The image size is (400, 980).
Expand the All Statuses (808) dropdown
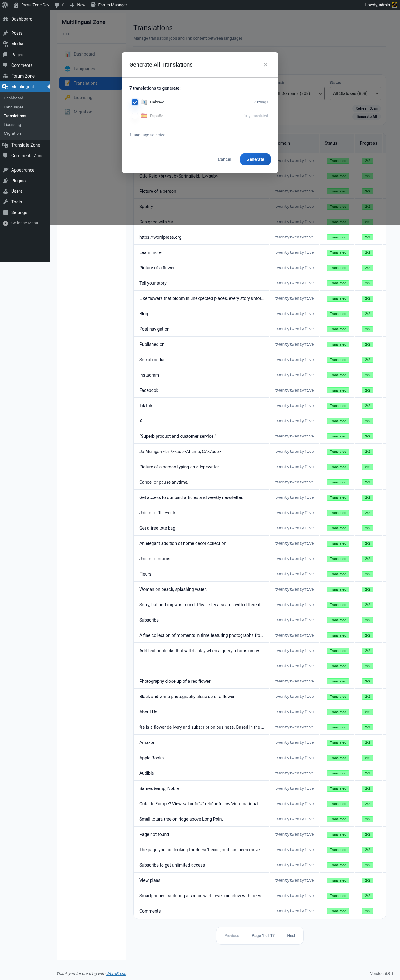click(x=355, y=93)
